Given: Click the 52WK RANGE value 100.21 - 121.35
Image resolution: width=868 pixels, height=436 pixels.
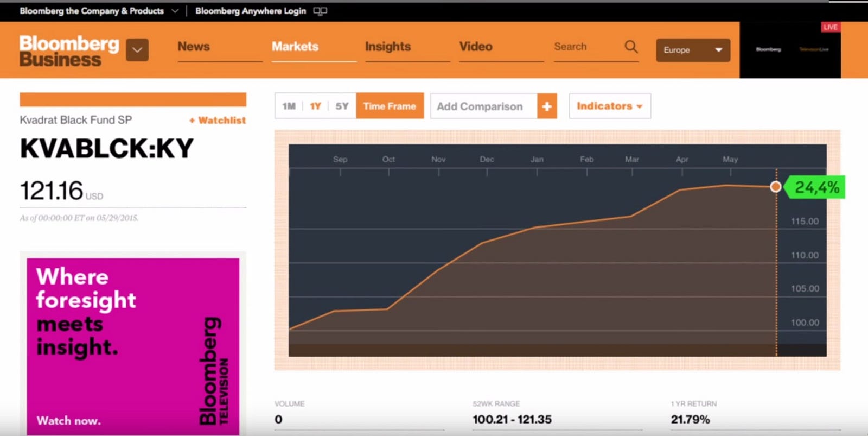Looking at the screenshot, I should point(512,419).
